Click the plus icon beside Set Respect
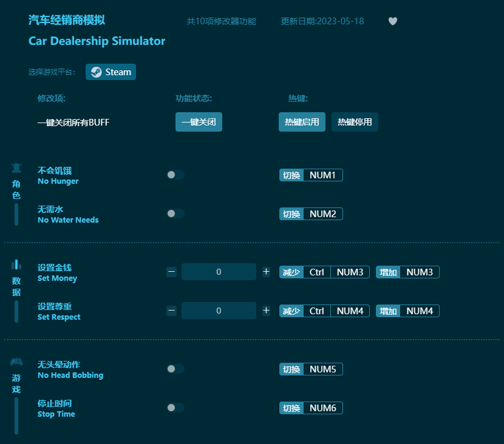The height and width of the screenshot is (444, 504). (x=266, y=311)
